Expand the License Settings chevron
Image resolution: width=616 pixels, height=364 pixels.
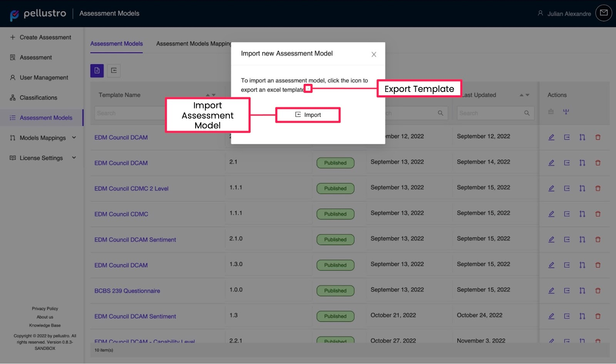pyautogui.click(x=74, y=158)
